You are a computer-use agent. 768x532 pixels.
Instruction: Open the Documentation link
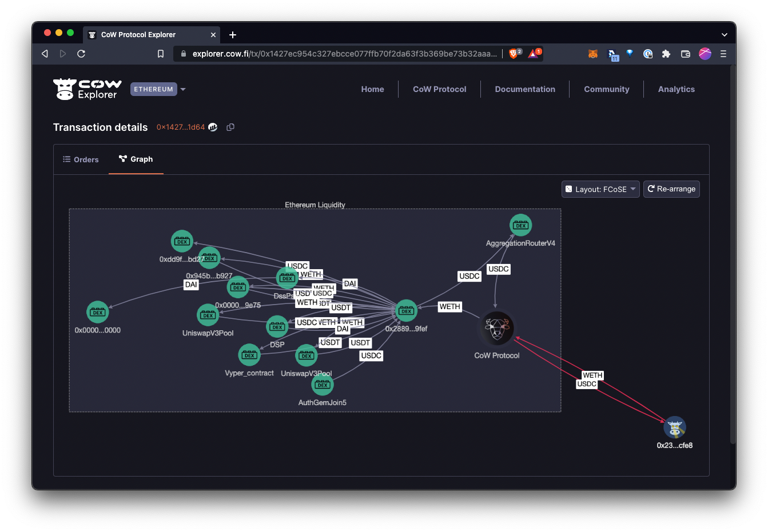[x=524, y=89]
